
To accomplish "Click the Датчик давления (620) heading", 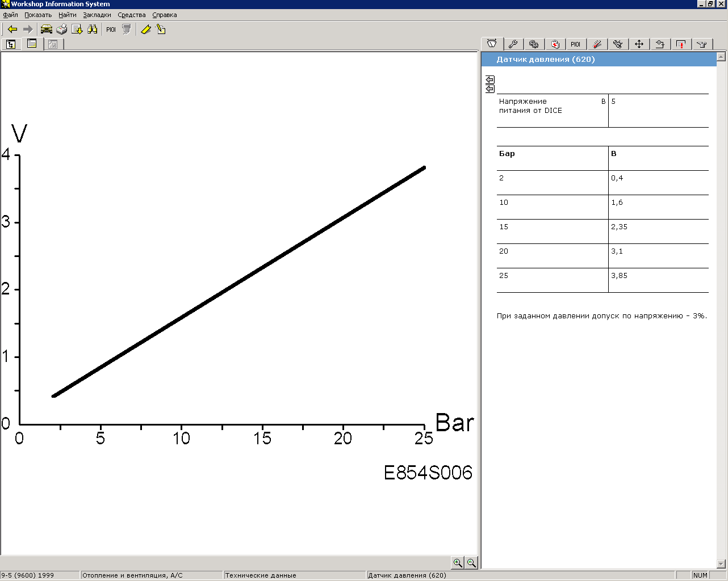I will click(546, 60).
